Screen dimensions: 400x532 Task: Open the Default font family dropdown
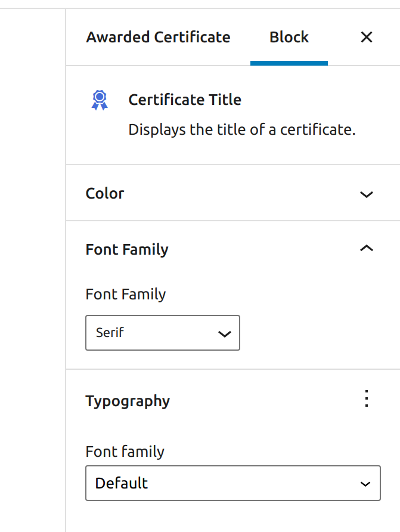point(232,483)
